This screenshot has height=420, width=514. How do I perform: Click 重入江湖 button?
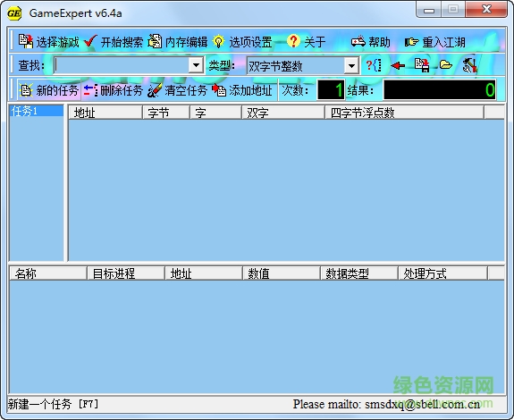pyautogui.click(x=434, y=42)
